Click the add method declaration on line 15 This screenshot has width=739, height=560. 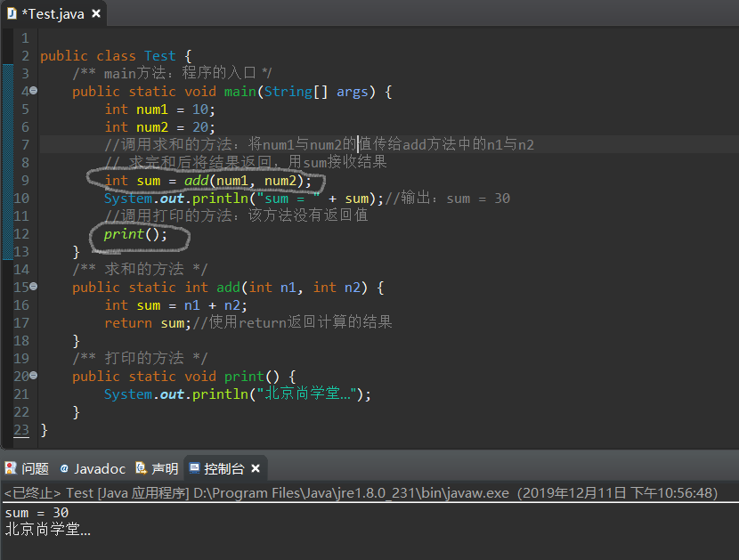(228, 288)
